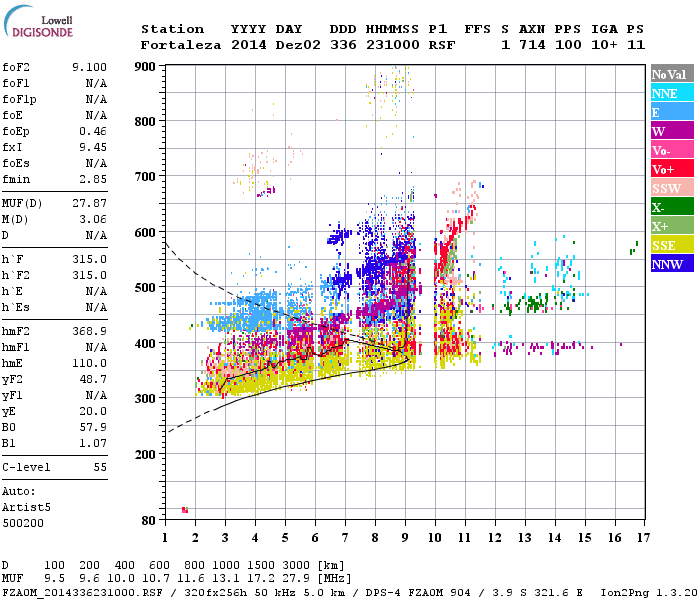Click the B0 value 57.9

click(x=93, y=427)
